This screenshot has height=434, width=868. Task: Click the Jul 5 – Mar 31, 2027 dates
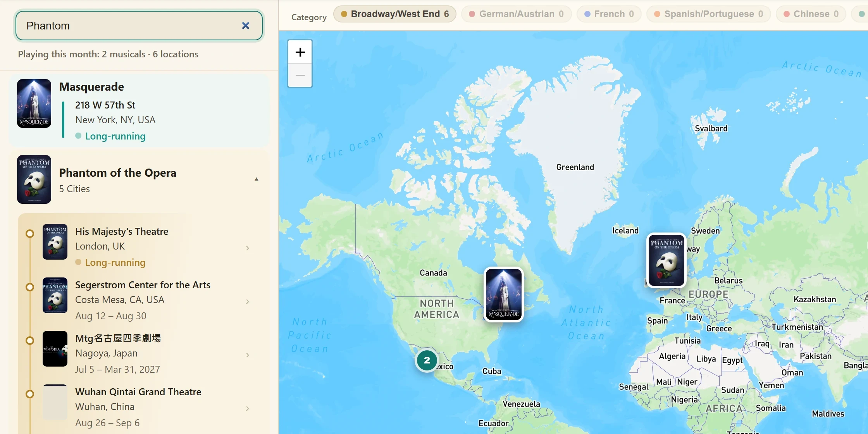(x=117, y=369)
